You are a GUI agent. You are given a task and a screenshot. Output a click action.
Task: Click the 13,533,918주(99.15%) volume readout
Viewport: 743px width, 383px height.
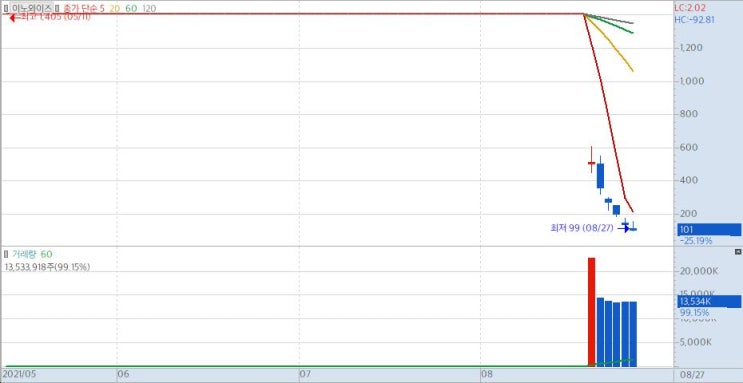tap(47, 267)
